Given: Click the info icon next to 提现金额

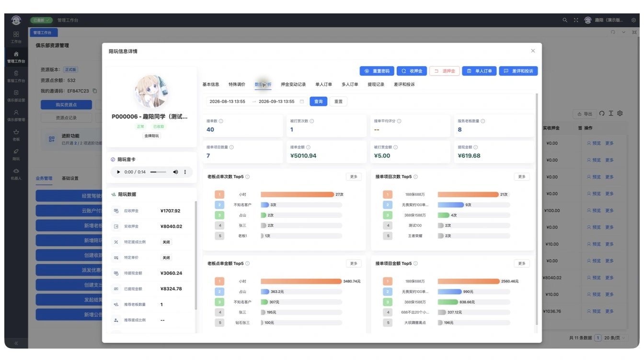Looking at the screenshot, I should (x=475, y=147).
